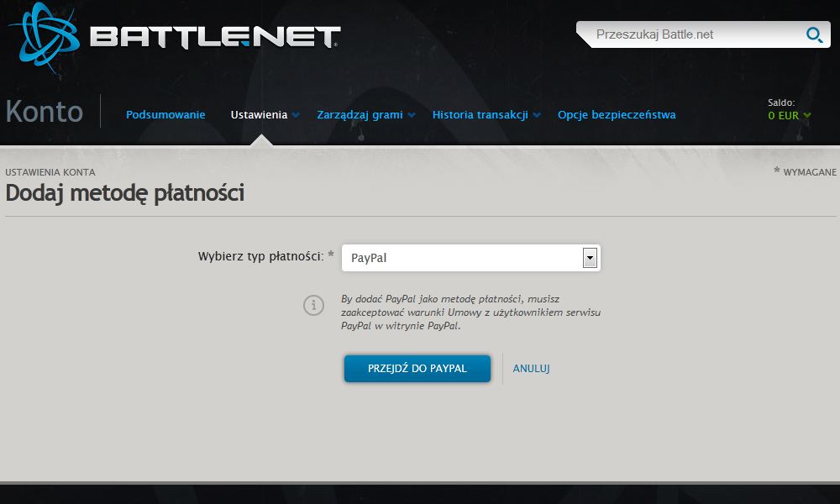Viewport: 840px width, 504px height.
Task: Click the magnifying glass search icon
Action: [x=813, y=34]
